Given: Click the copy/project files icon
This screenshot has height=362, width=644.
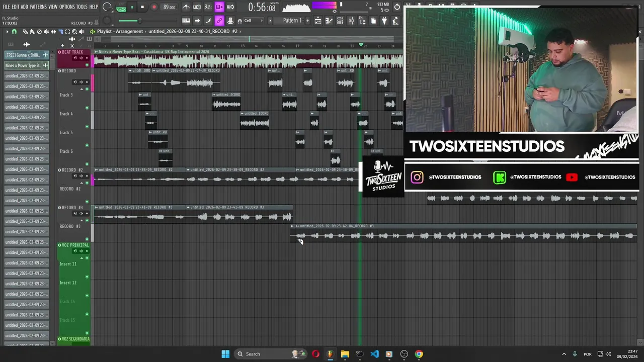Looking at the screenshot, I should 373,21.
